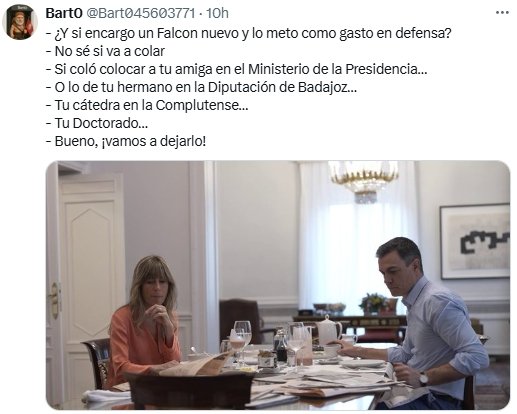Open the attached breakfast table photo
The width and height of the screenshot is (517, 414).
(x=278, y=285)
